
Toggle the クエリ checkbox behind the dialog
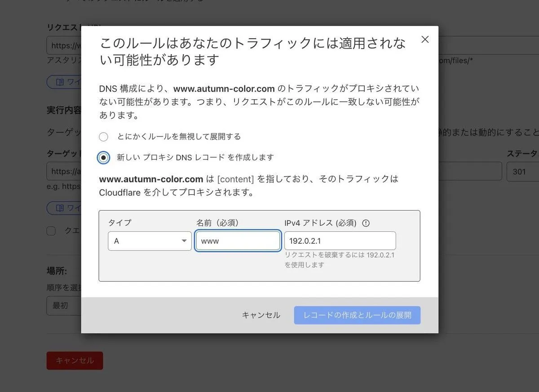[x=51, y=231]
